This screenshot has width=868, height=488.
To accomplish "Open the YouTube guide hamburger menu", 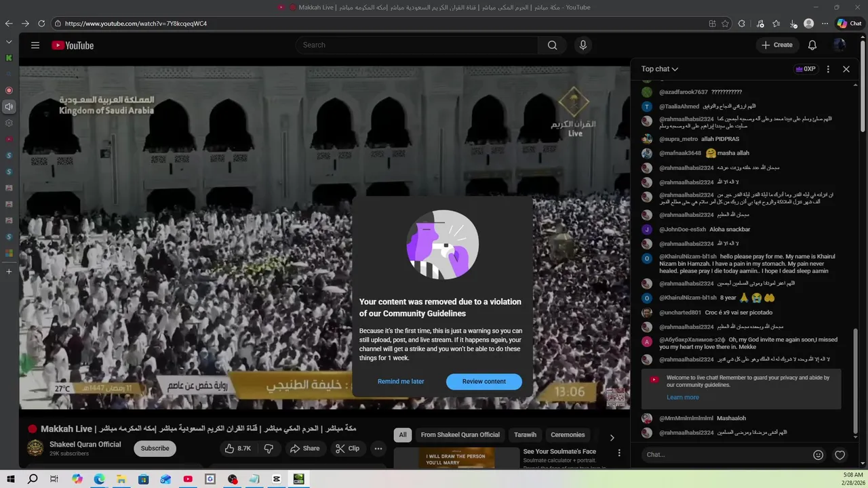I will pos(35,45).
